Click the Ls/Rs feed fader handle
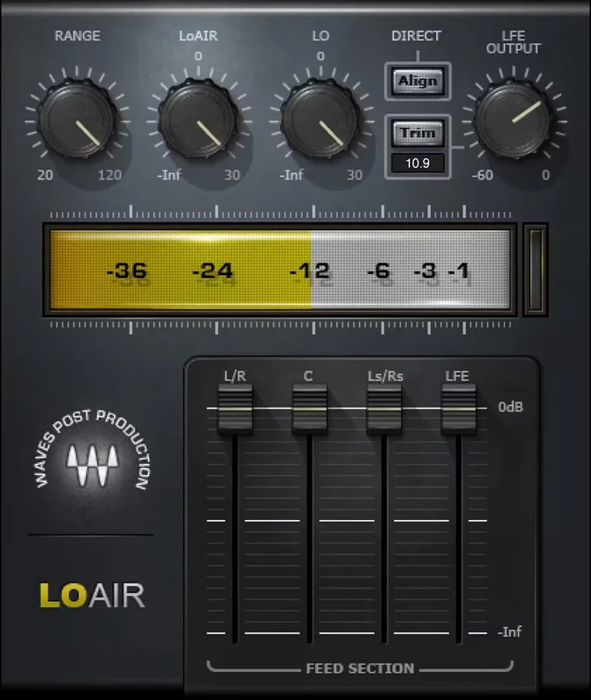Screen dimensions: 591x700 [383, 409]
